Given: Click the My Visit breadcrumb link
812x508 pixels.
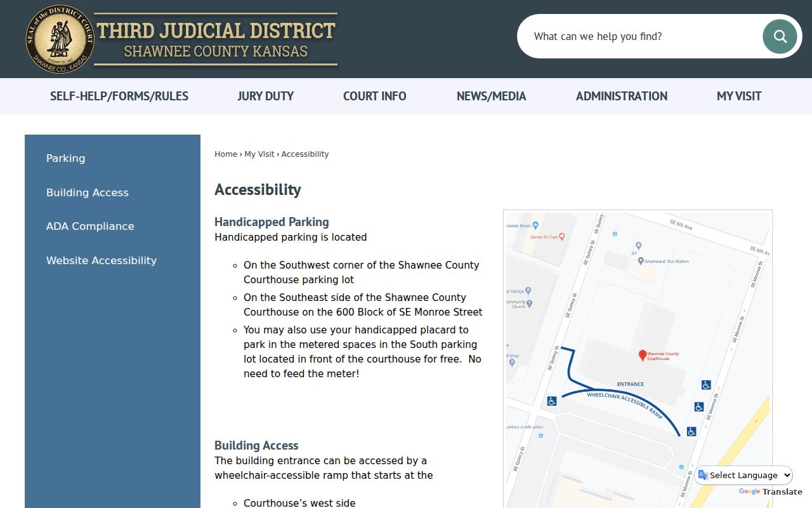Looking at the screenshot, I should [259, 154].
